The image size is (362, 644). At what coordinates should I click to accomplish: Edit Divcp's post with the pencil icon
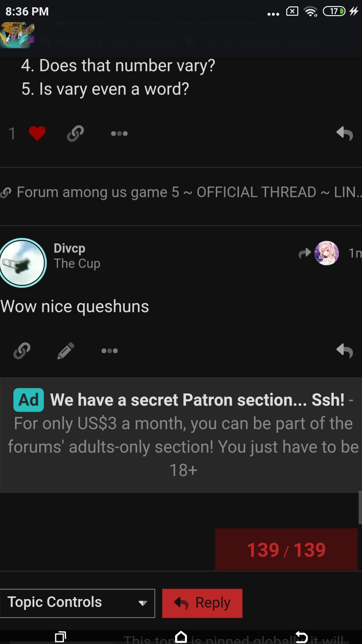(66, 351)
